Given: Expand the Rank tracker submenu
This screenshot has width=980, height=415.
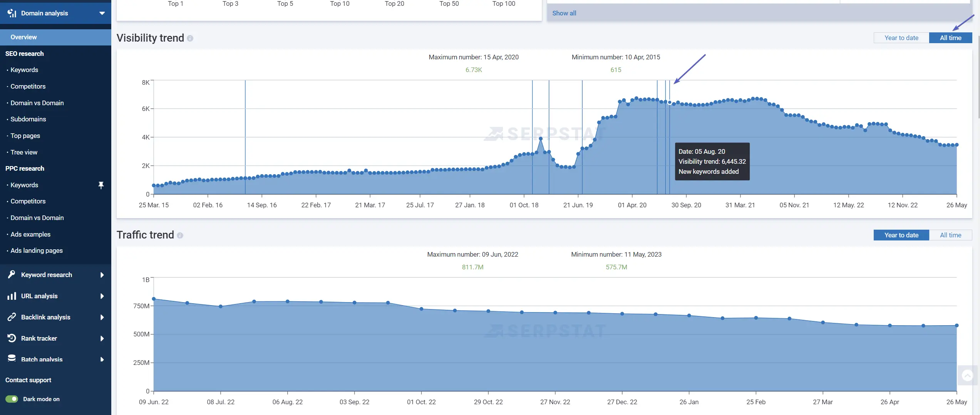Looking at the screenshot, I should coord(102,338).
